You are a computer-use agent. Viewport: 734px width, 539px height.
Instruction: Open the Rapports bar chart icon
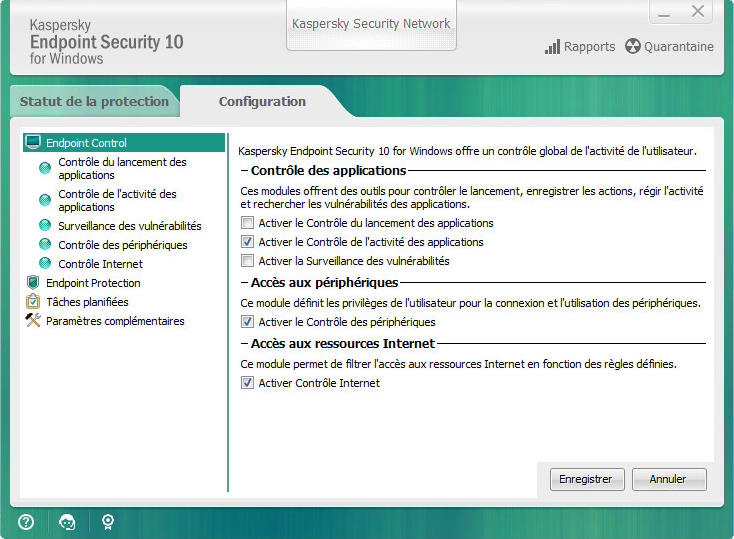tap(552, 47)
